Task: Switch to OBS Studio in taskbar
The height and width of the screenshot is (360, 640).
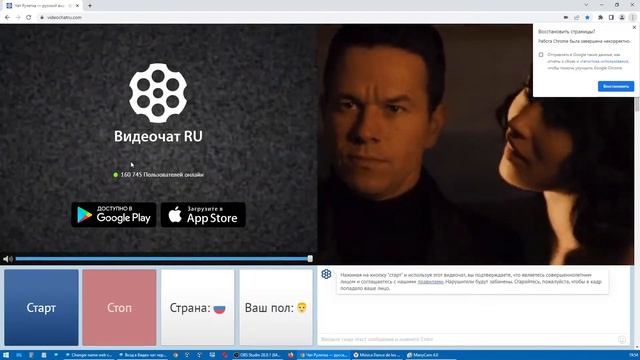Action: click(257, 355)
